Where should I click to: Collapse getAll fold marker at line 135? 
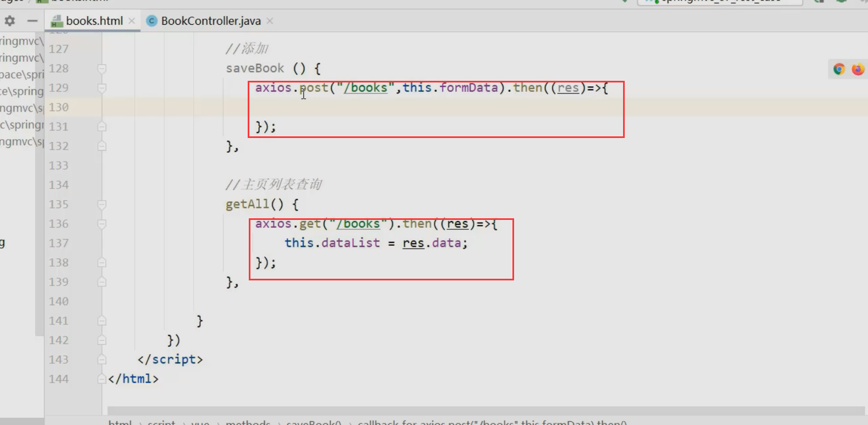[102, 205]
